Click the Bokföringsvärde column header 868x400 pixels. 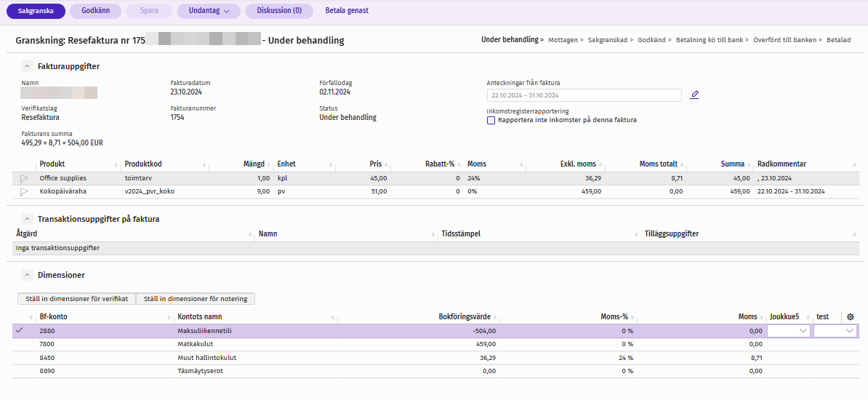point(466,317)
